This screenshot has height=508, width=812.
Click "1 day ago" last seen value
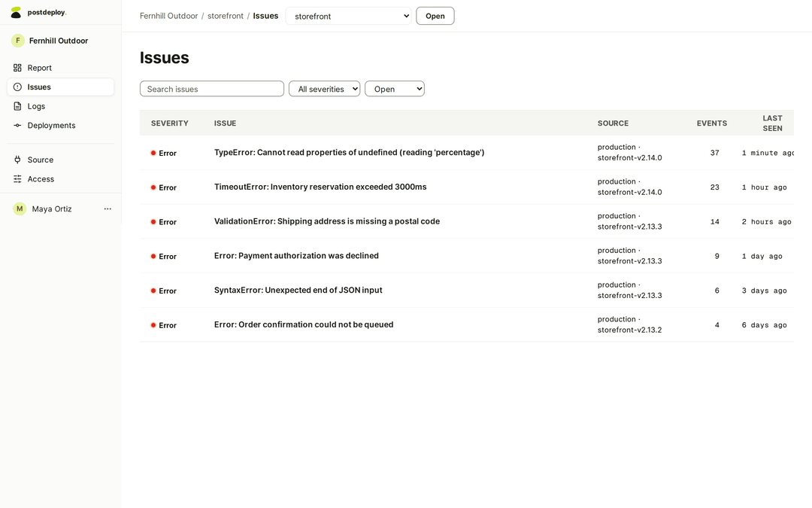tap(762, 257)
